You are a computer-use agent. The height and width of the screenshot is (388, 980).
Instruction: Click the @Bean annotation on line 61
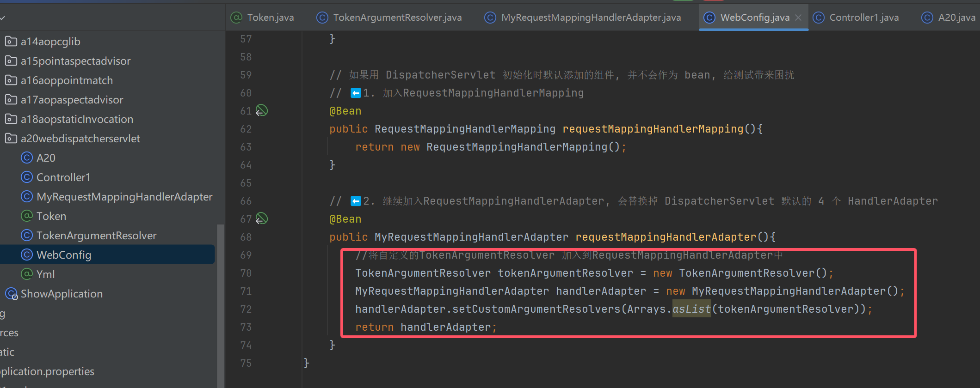[x=345, y=111]
